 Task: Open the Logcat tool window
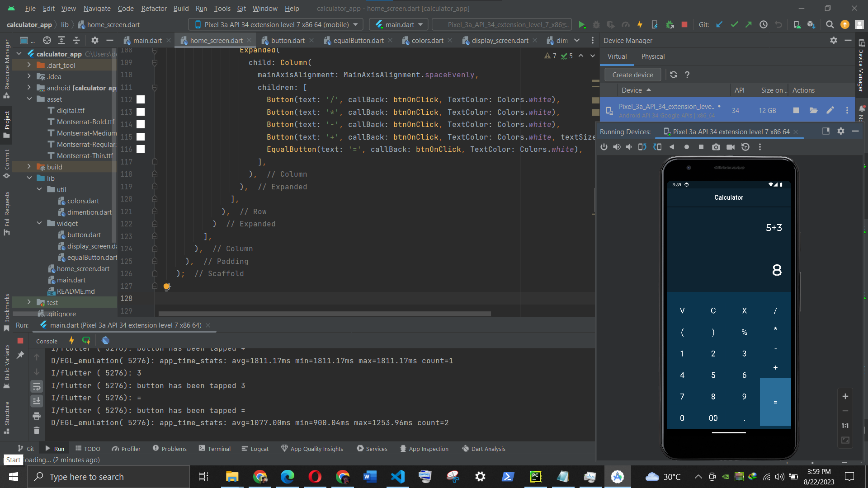[x=255, y=448]
